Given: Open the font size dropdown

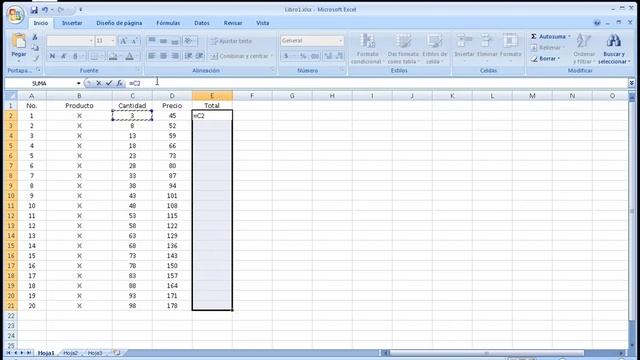Looking at the screenshot, I should coord(113,41).
